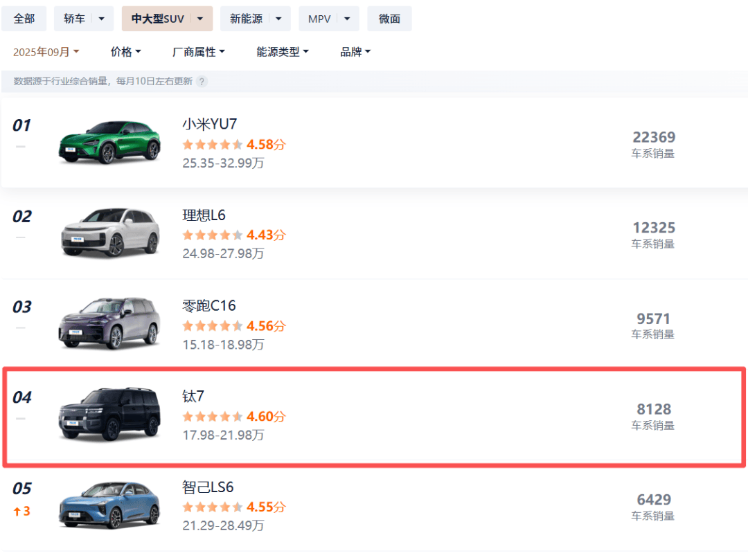Click the blue 智己LS6 thumbnail
Screen dimensions: 748x560
click(x=109, y=504)
